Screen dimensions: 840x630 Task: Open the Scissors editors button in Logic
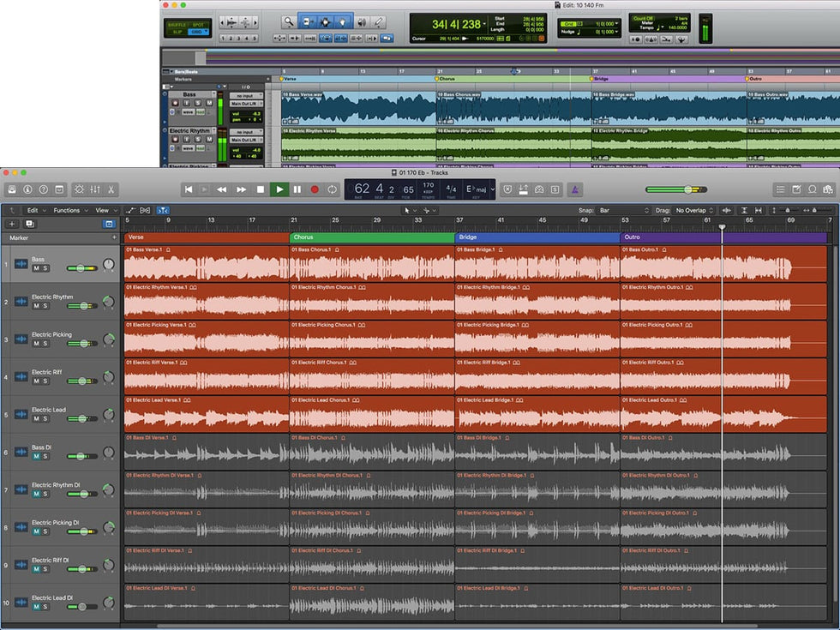[x=111, y=189]
